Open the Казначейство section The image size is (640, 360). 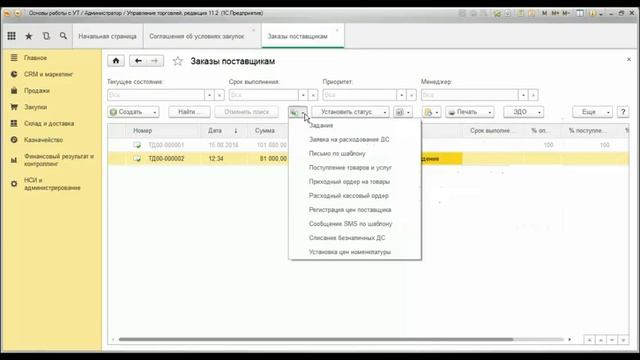[43, 140]
